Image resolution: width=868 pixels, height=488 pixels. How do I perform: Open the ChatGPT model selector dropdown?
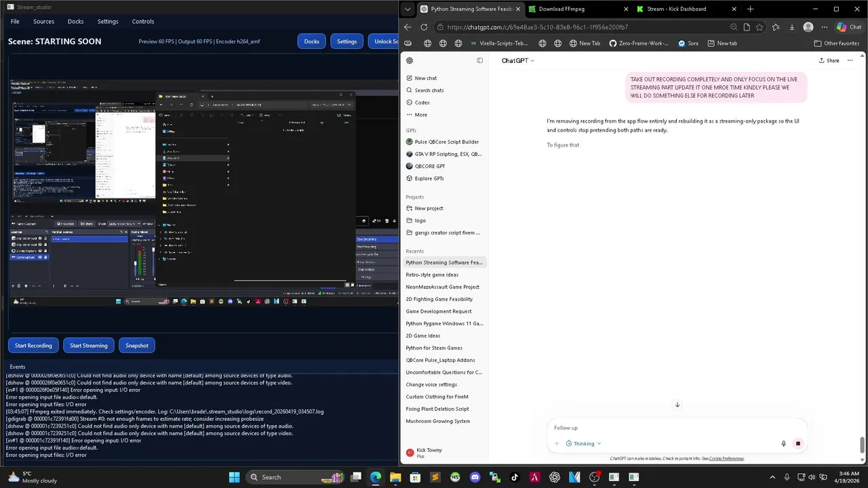(x=517, y=60)
